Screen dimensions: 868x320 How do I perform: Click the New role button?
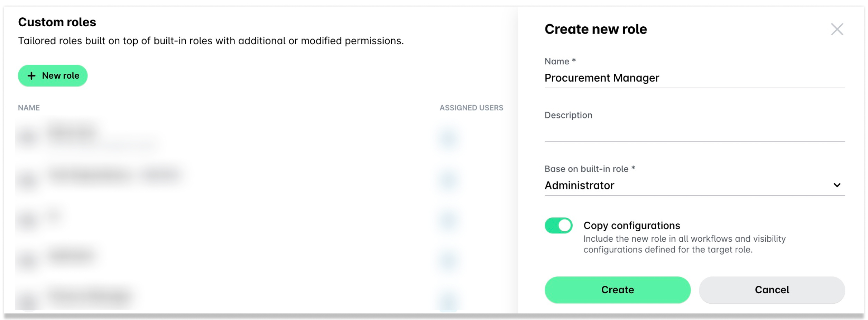click(x=53, y=75)
